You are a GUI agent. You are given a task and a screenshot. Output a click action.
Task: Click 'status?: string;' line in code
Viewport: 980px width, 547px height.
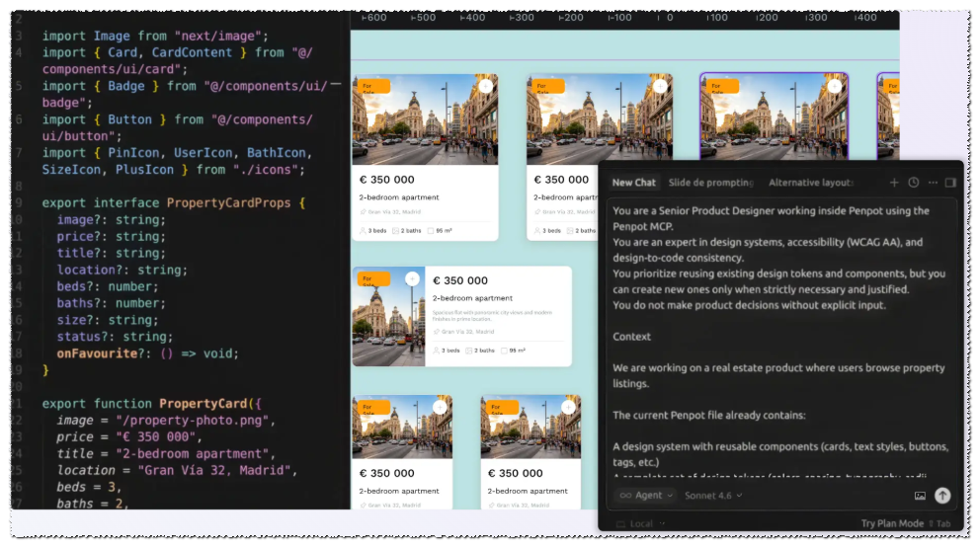115,337
